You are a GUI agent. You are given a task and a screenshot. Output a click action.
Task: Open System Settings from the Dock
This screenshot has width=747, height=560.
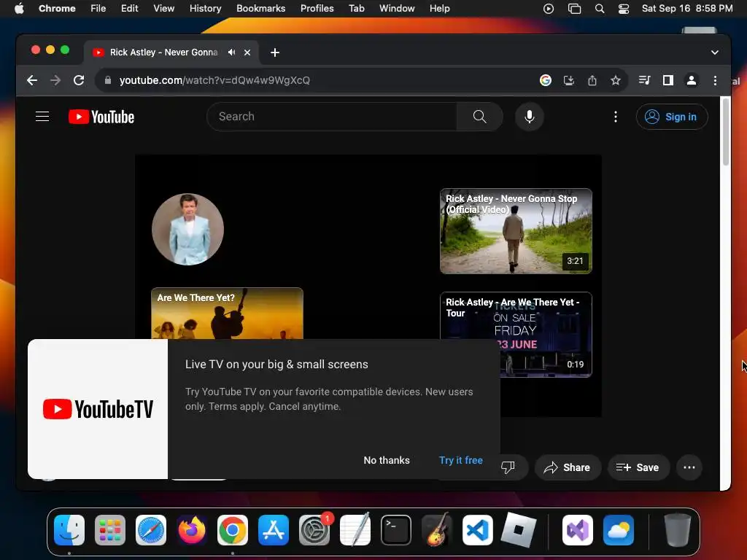pos(314,530)
